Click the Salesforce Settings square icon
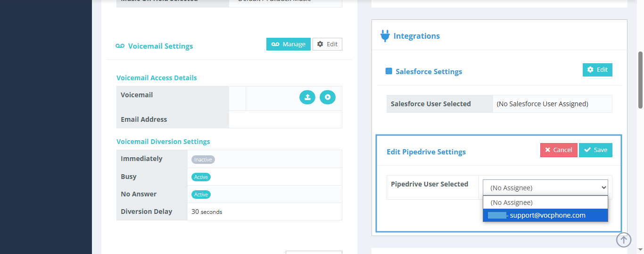The image size is (644, 254). point(389,71)
